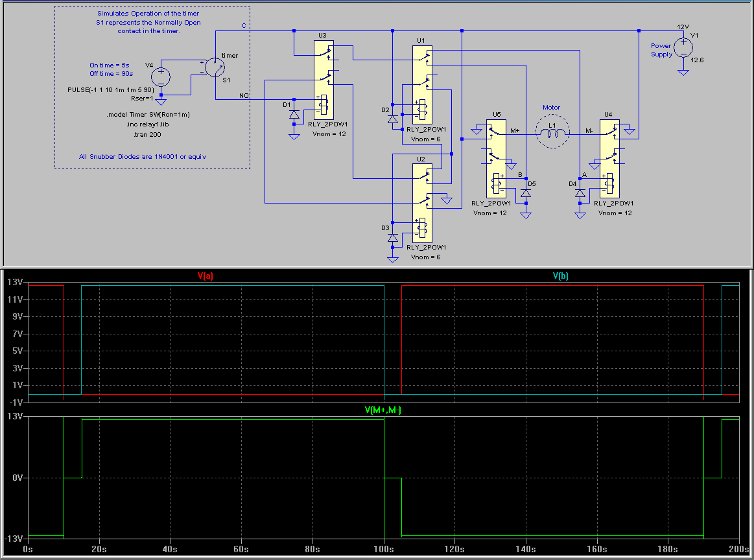Click the 'On time = 5s' comment

point(109,65)
